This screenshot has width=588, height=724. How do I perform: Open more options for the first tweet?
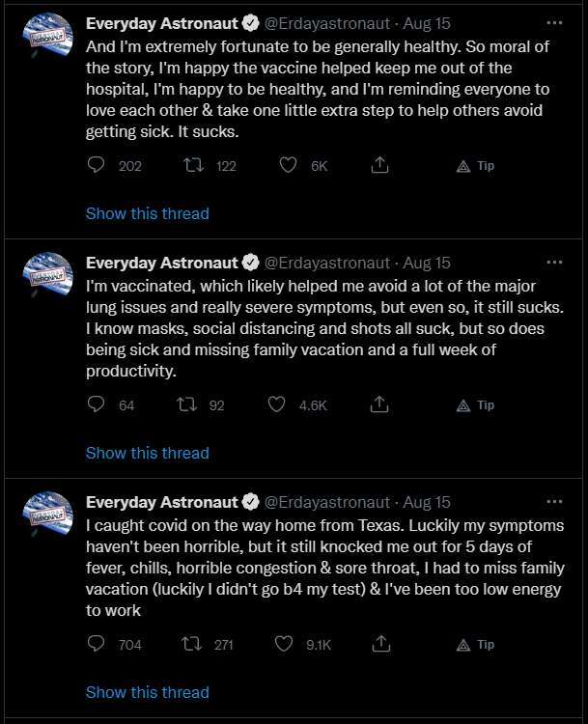click(x=554, y=23)
